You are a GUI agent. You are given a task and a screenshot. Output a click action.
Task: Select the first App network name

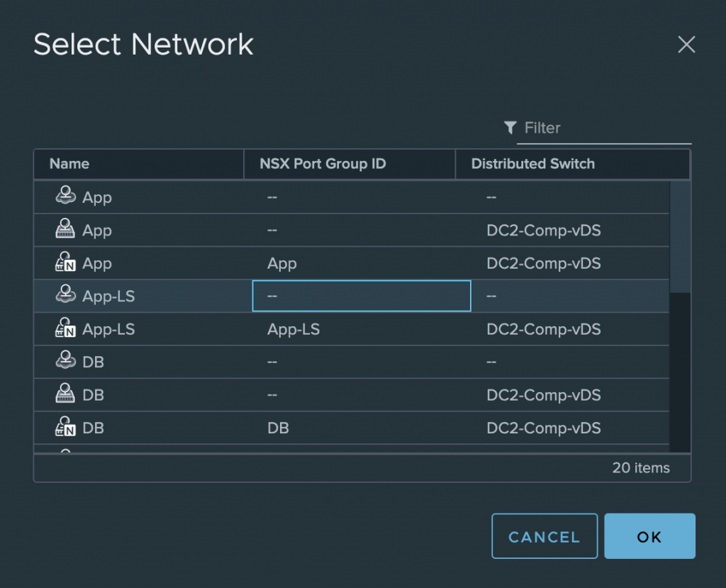[96, 197]
